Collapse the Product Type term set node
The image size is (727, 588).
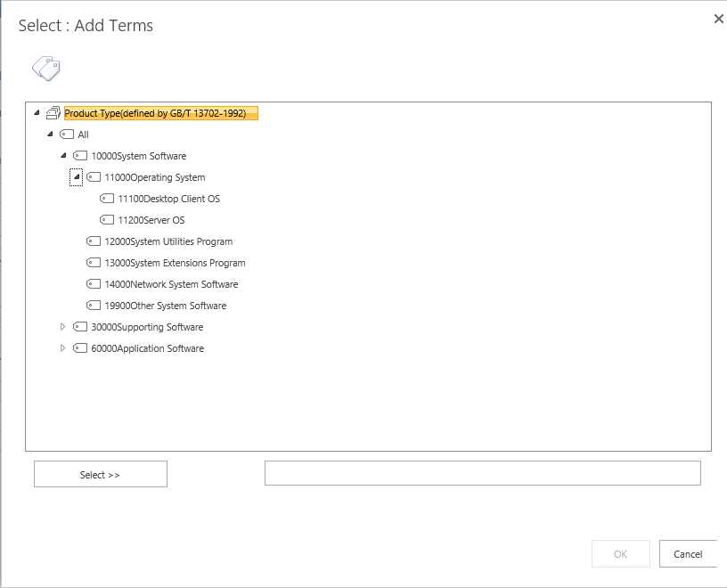pyautogui.click(x=37, y=113)
